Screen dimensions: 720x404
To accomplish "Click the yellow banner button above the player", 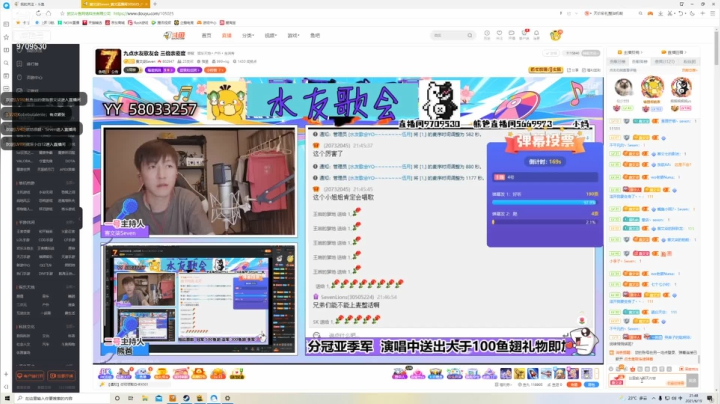I will click(546, 70).
